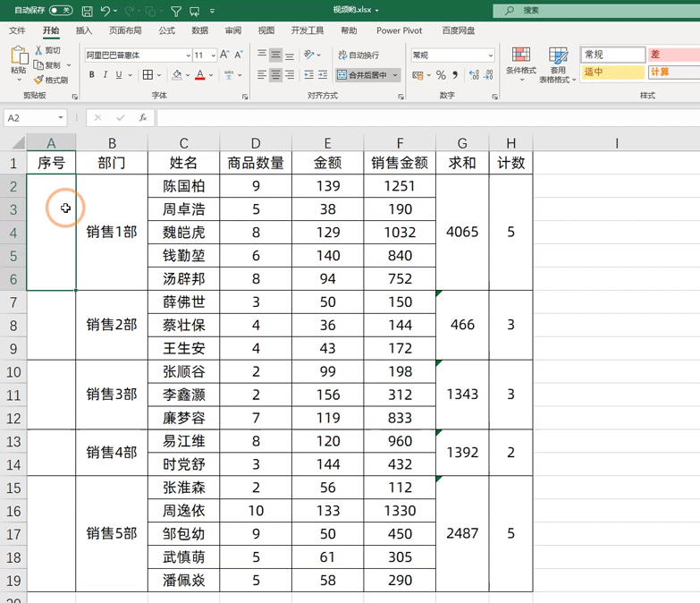700x603 pixels.
Task: Open the font size dropdown
Action: coord(214,55)
